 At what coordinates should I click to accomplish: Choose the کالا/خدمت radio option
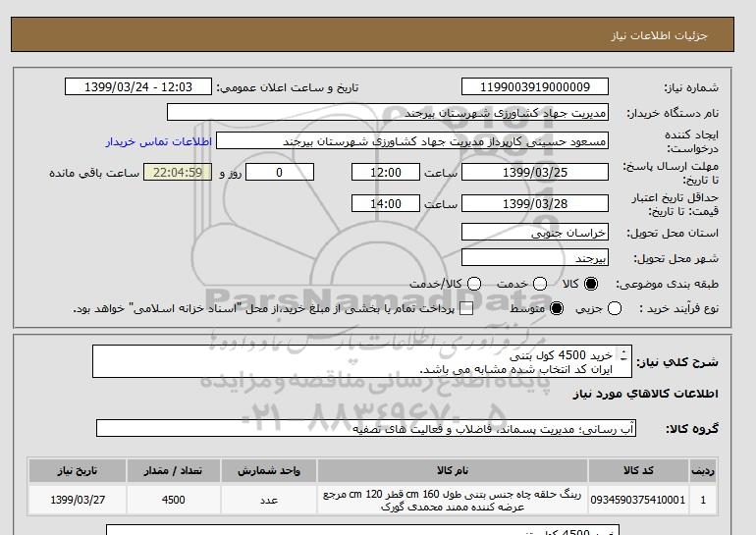click(x=474, y=284)
